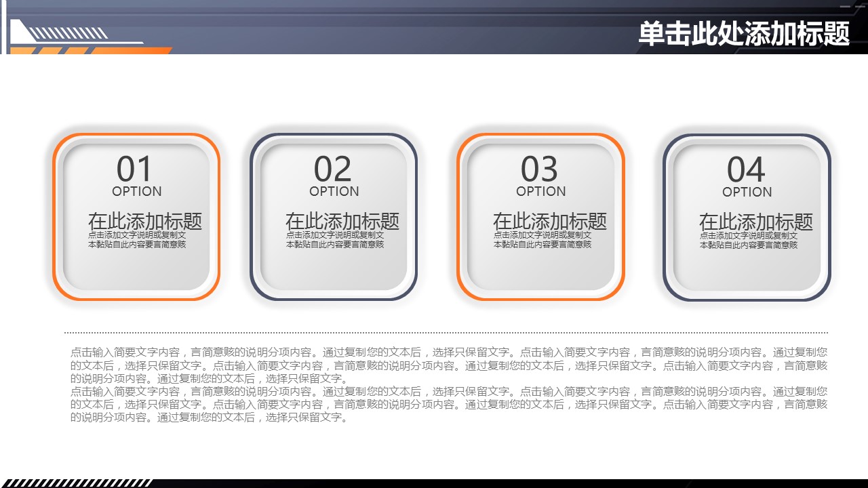This screenshot has width=868, height=488.
Task: Click the OPTION label under 01
Action: 137,192
